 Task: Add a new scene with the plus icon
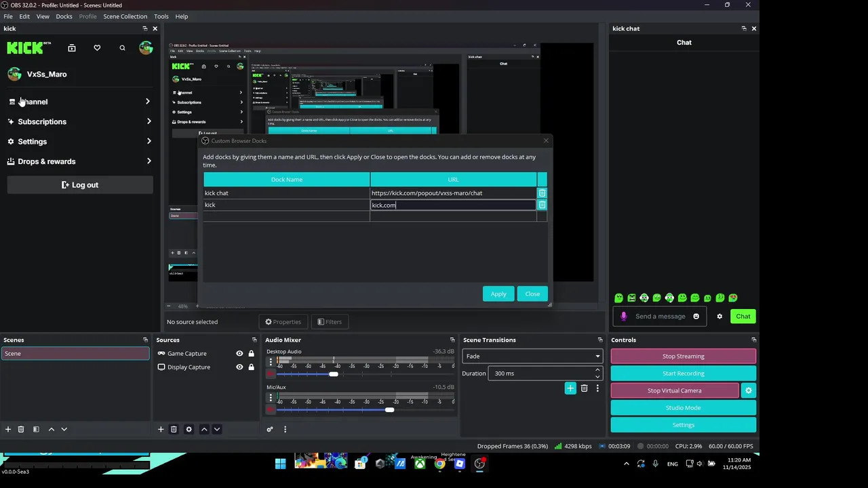click(x=8, y=429)
